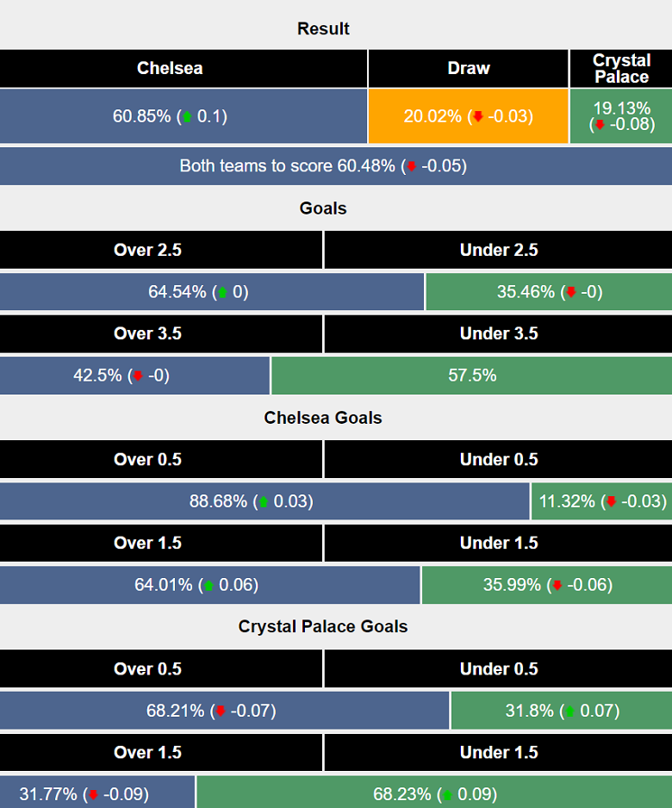Select the Crystal Palace result header

click(x=621, y=68)
